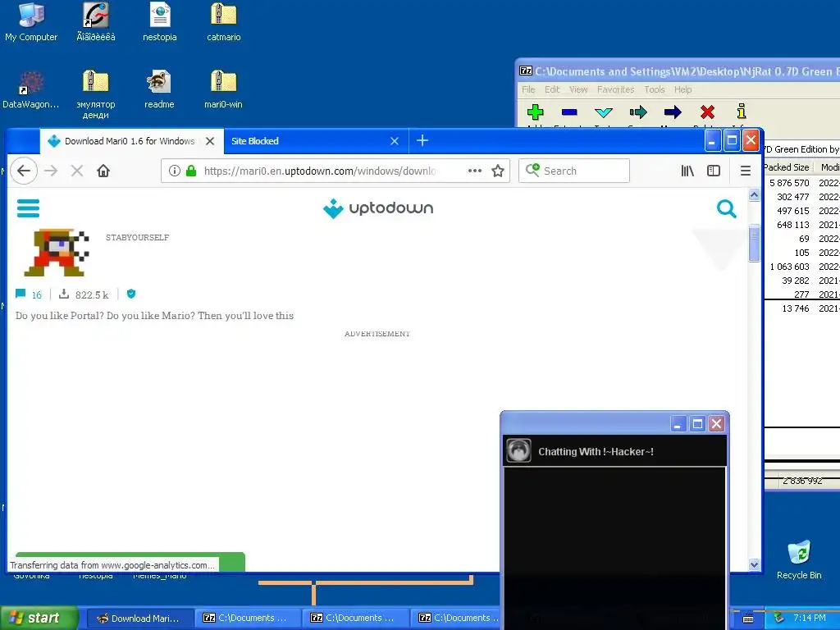Click the Test checkmark icon in 7-Zip

(x=604, y=112)
